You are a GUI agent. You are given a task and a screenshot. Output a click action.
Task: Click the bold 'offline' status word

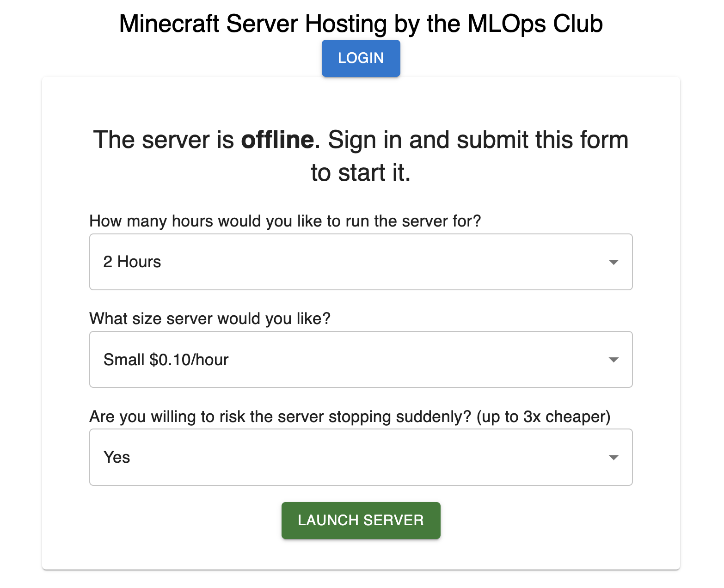click(x=277, y=140)
